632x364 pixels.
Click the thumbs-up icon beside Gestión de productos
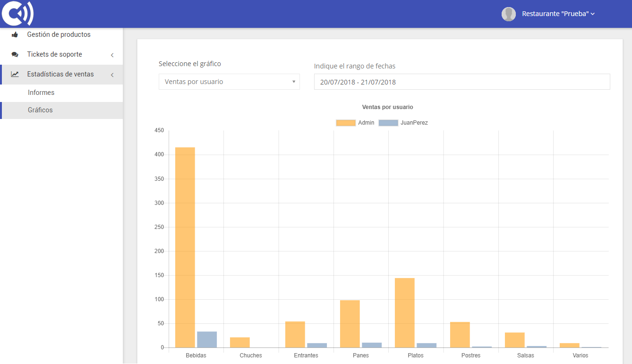pyautogui.click(x=14, y=34)
